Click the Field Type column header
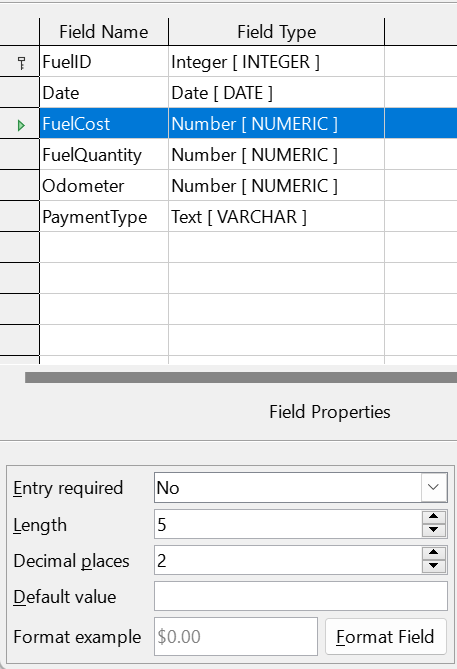Screen dimensions: 457x669 point(277,32)
